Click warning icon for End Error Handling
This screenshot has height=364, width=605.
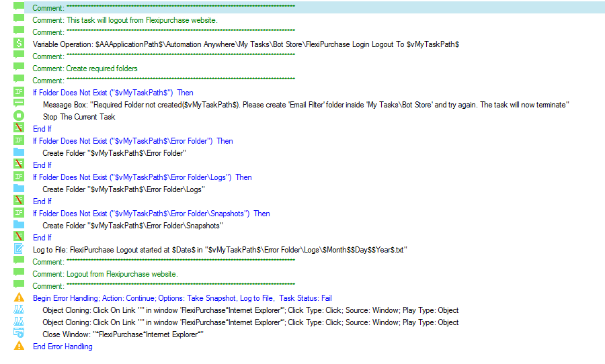[19, 345]
